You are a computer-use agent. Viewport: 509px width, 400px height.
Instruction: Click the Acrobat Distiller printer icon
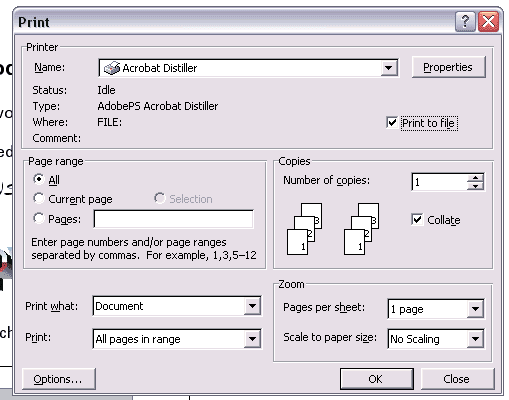pyautogui.click(x=112, y=68)
